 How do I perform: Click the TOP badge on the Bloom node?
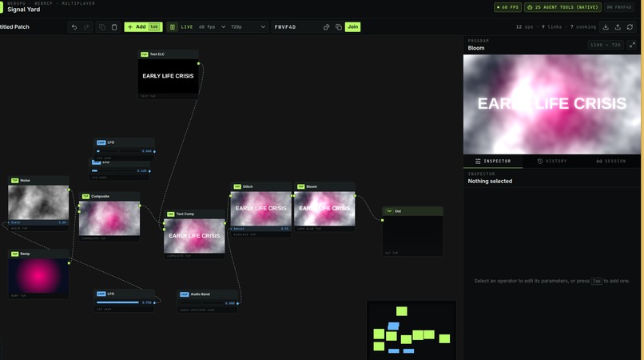pyautogui.click(x=301, y=186)
